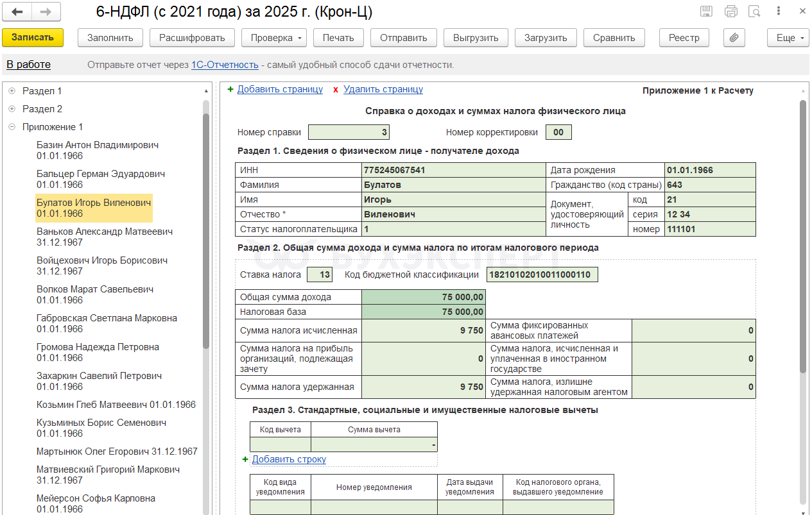Expand the Раздел 2 tree node
The height and width of the screenshot is (515, 812).
(12, 109)
